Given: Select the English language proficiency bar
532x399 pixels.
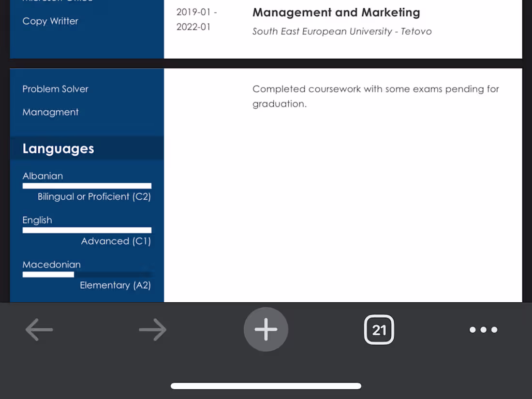Looking at the screenshot, I should pos(87,230).
